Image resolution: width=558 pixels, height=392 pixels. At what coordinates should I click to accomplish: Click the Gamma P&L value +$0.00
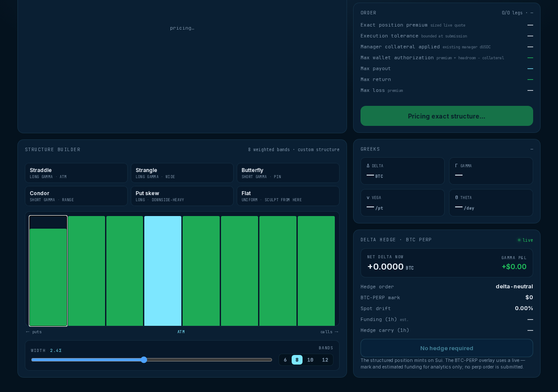[x=514, y=267]
